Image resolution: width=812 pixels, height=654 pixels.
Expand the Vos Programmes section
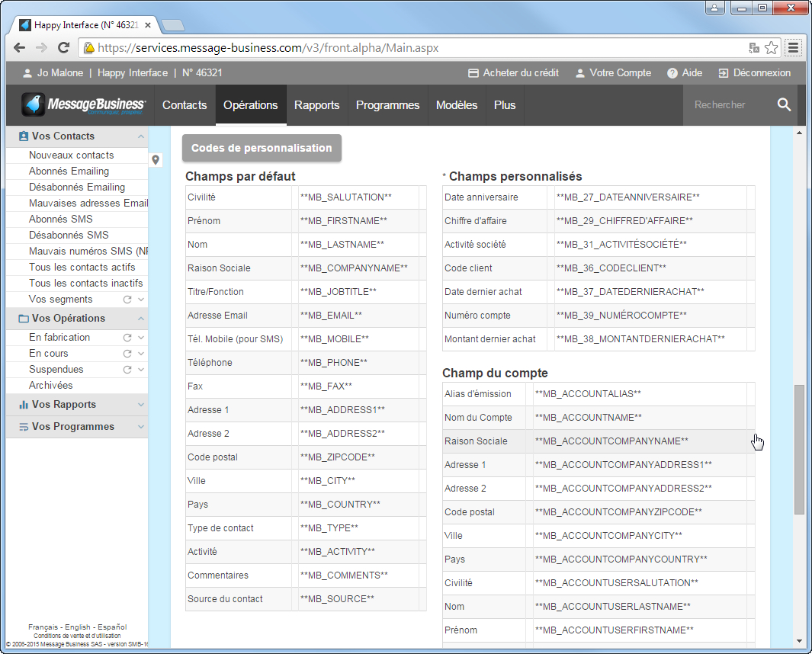140,427
